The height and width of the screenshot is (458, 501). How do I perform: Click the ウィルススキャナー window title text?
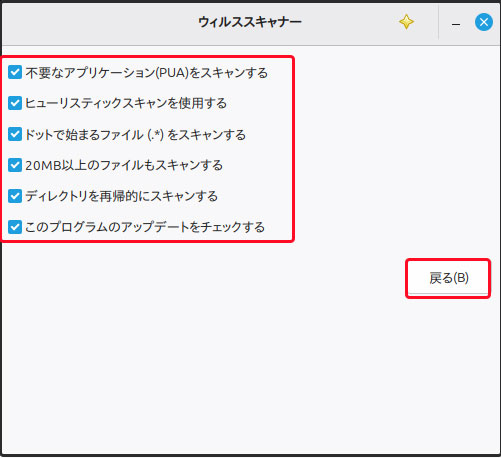(x=250, y=22)
